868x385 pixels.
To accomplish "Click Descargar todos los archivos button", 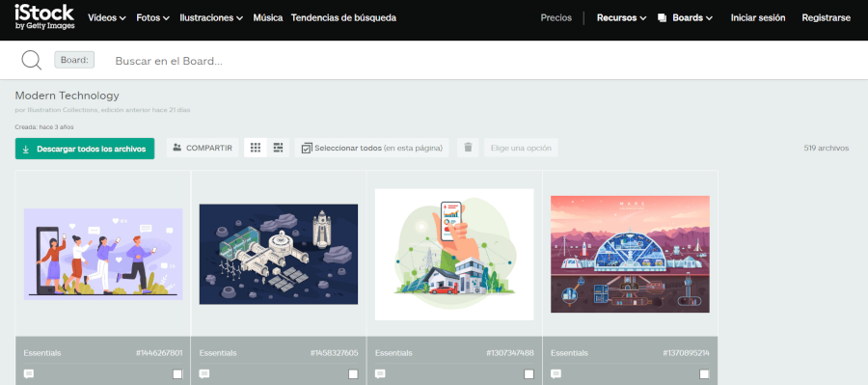I will 85,149.
